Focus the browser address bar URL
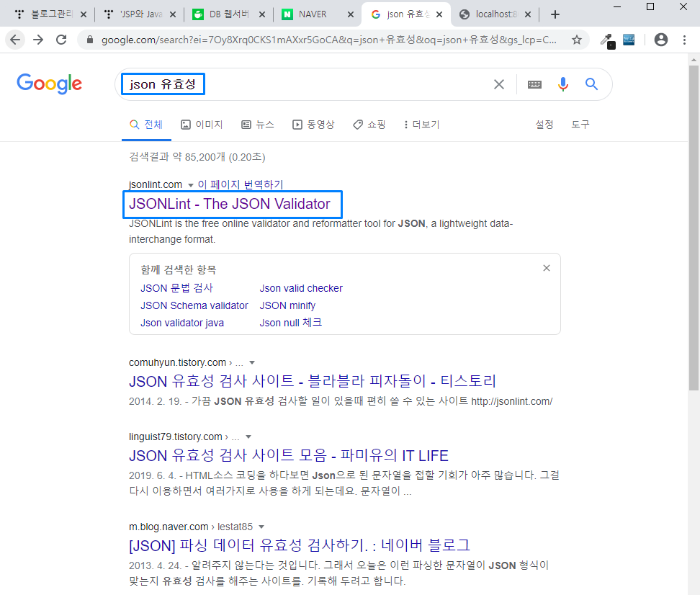The width and height of the screenshot is (700, 595). 328,40
